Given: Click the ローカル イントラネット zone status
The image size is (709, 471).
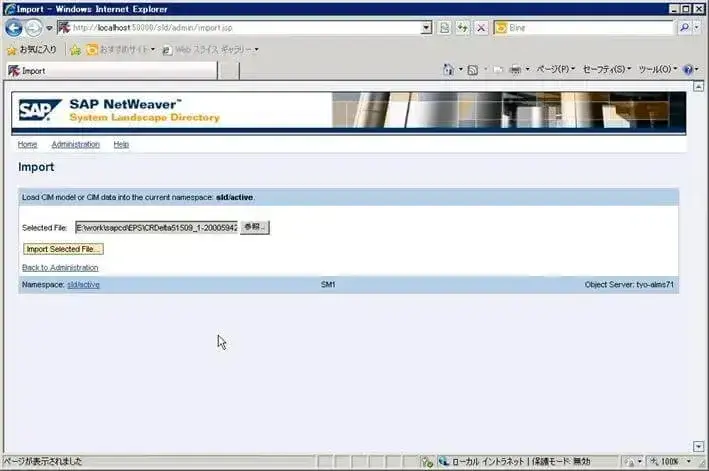Looking at the screenshot, I should 488,462.
